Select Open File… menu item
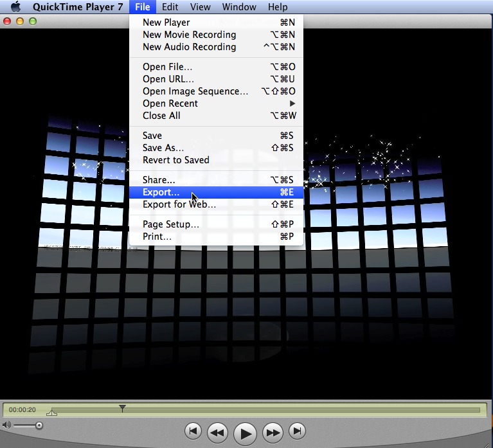This screenshot has width=493, height=448. point(217,67)
